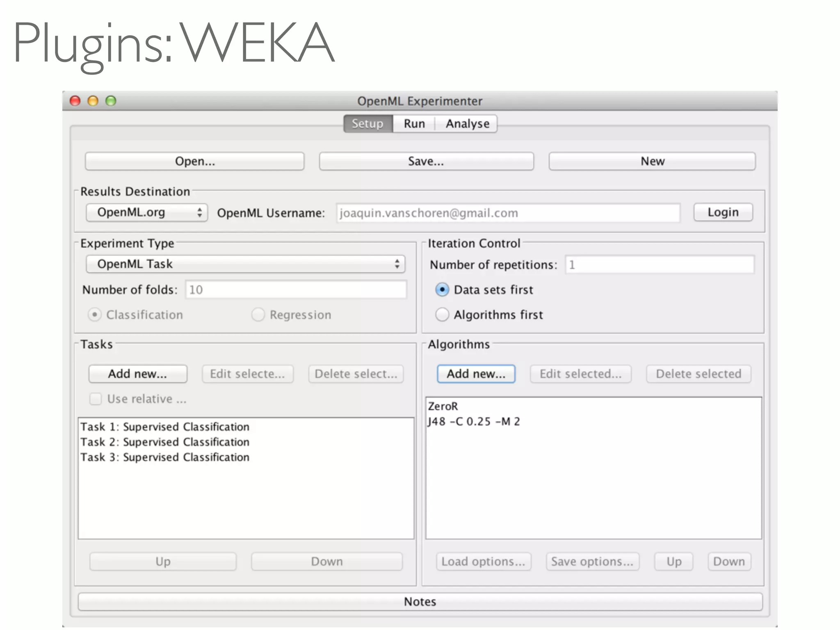The height and width of the screenshot is (630, 840).
Task: Choose the Data sets first option
Action: pyautogui.click(x=442, y=290)
